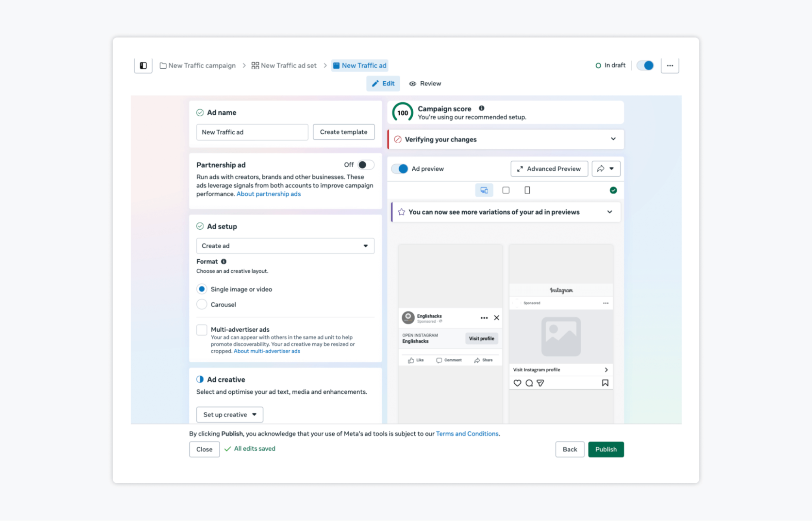This screenshot has height=521, width=812.
Task: Click the Ad name text field
Action: 252,132
